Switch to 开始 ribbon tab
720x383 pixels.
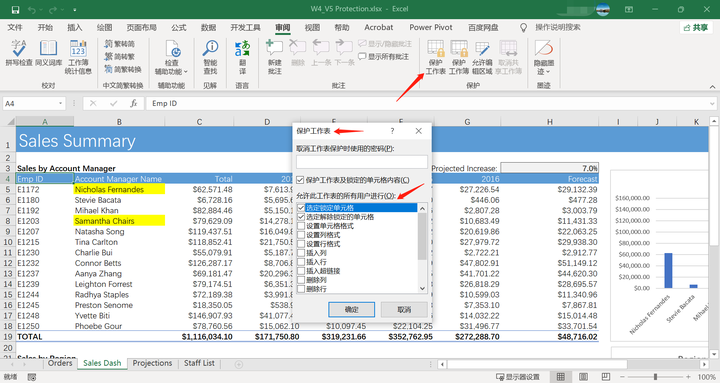pyautogui.click(x=45, y=28)
